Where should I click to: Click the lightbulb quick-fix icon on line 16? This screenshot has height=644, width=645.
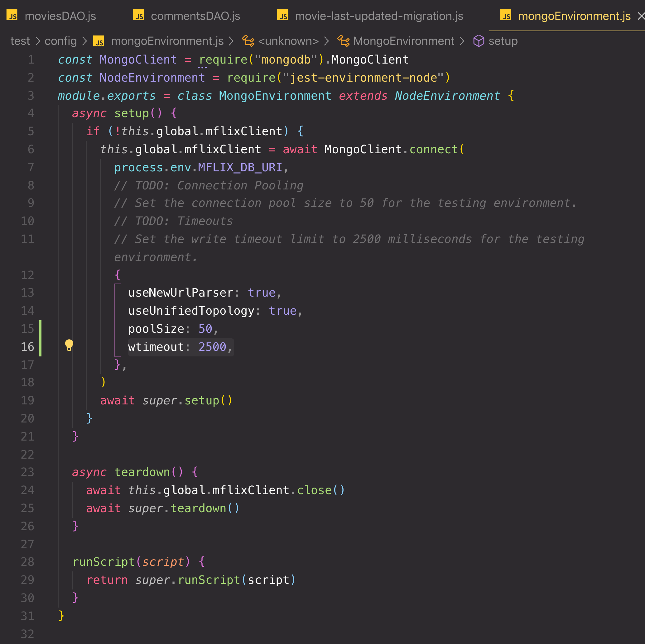[x=69, y=345]
